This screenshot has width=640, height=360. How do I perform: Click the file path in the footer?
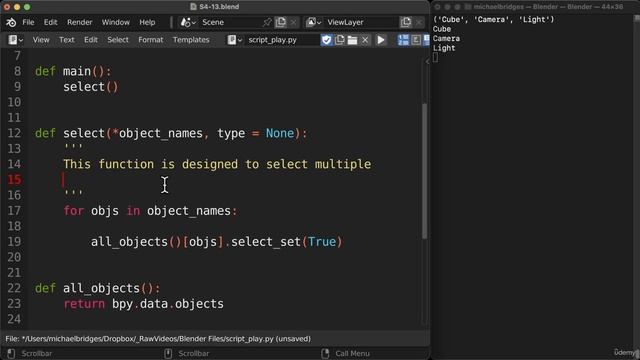(x=158, y=339)
